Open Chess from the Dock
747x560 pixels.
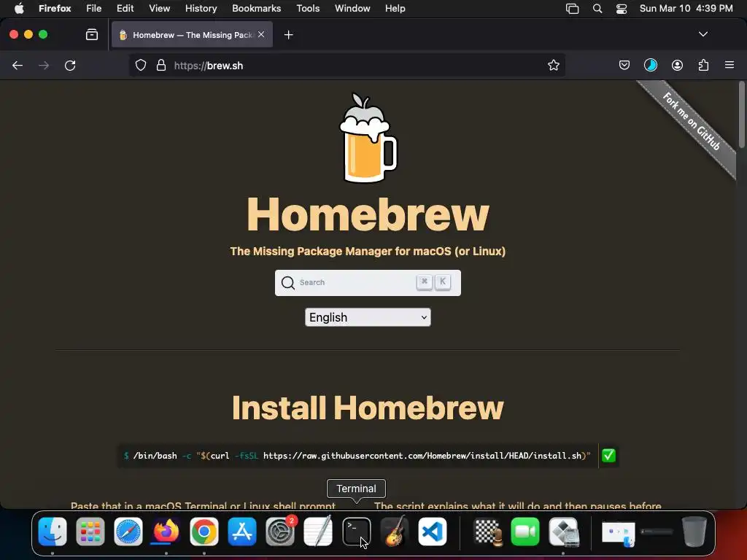pos(487,532)
